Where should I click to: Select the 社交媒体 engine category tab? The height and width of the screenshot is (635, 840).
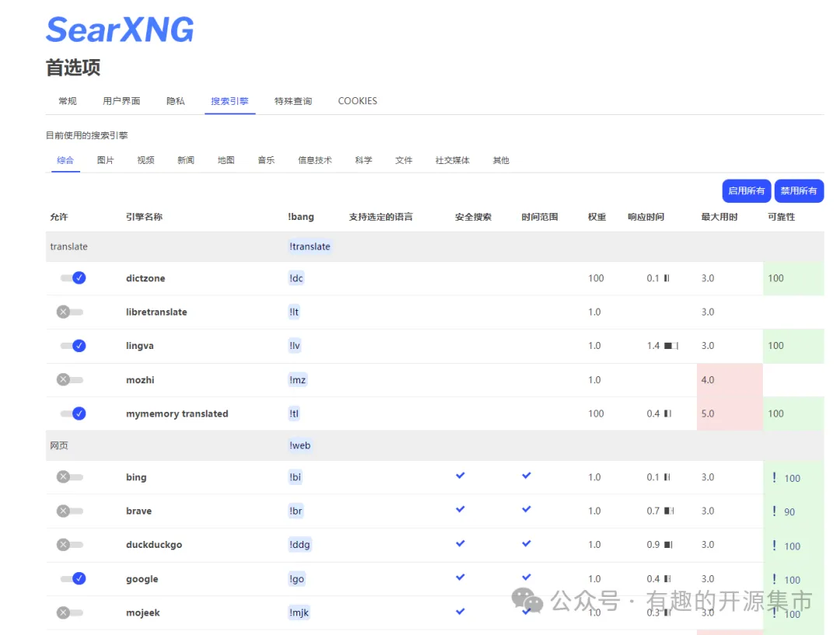pyautogui.click(x=453, y=160)
